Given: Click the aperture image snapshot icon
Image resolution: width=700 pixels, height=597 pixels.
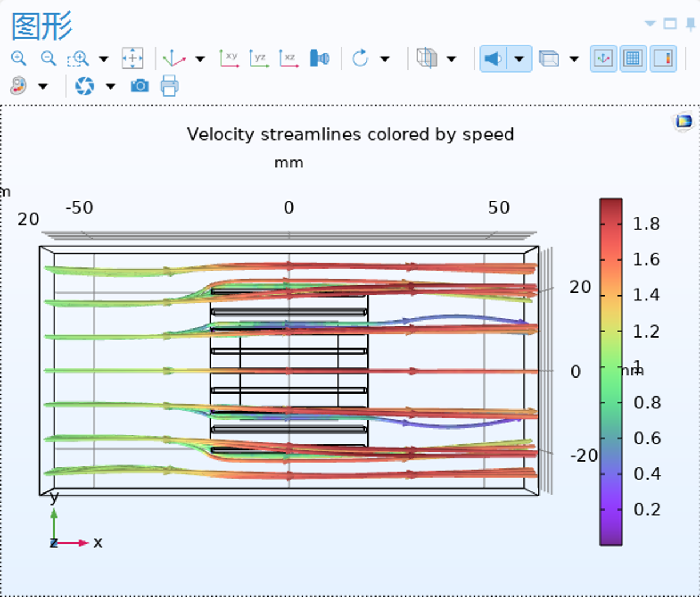Looking at the screenshot, I should pyautogui.click(x=85, y=86).
